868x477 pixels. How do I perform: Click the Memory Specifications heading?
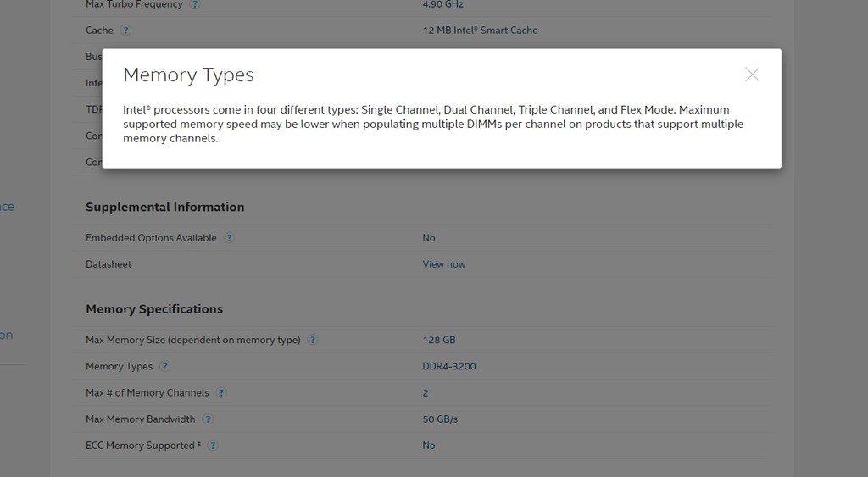pos(154,309)
